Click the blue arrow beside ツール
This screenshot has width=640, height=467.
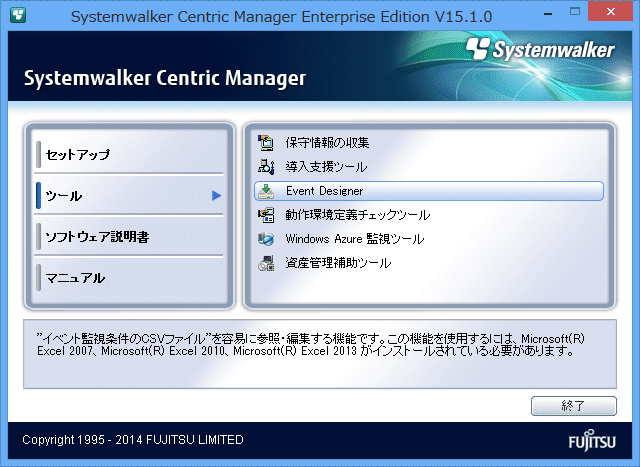click(x=216, y=196)
